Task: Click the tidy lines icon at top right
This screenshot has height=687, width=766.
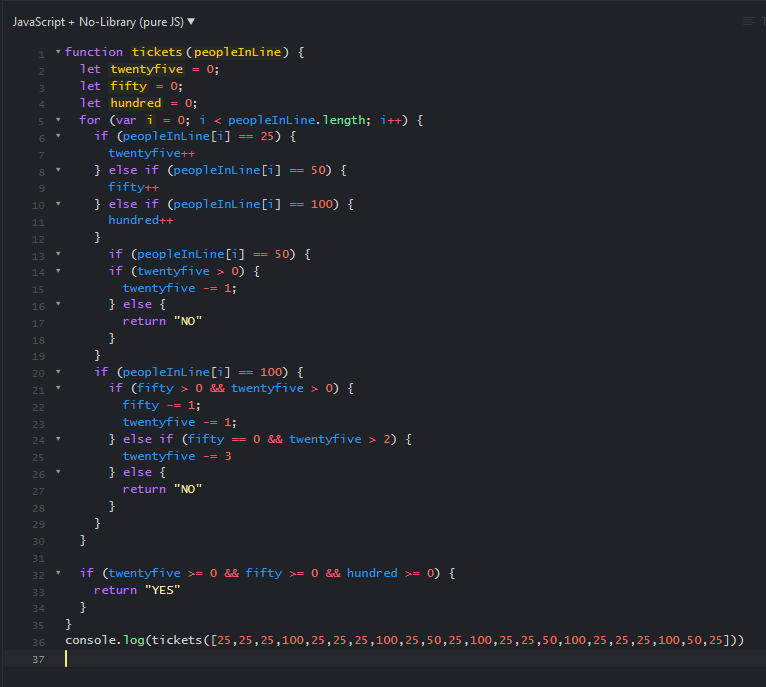Action: (748, 21)
